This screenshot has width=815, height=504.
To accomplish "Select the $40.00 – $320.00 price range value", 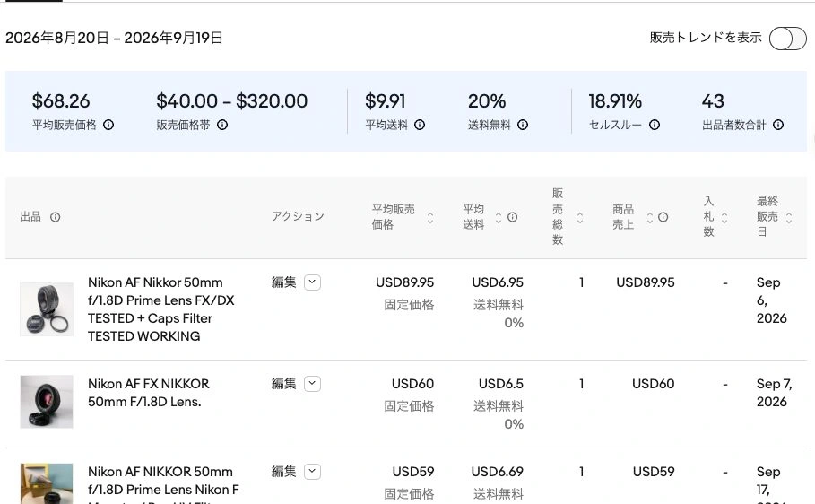I will click(x=232, y=101).
